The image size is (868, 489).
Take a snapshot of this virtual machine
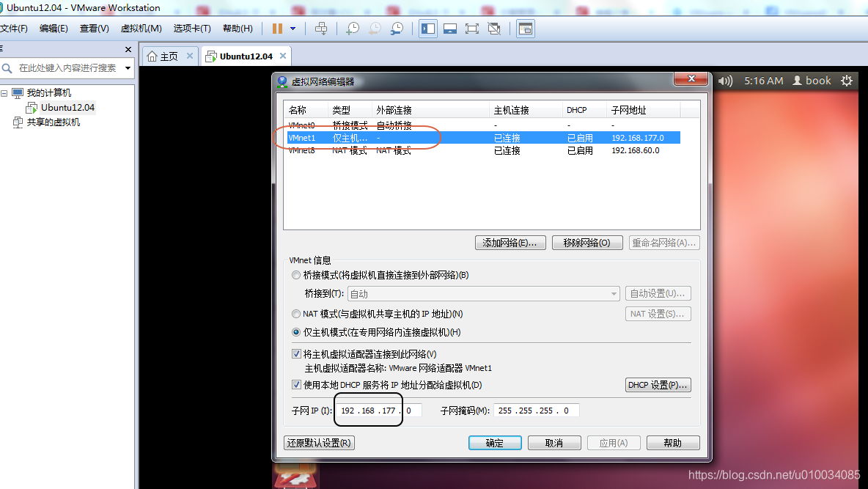(x=352, y=29)
